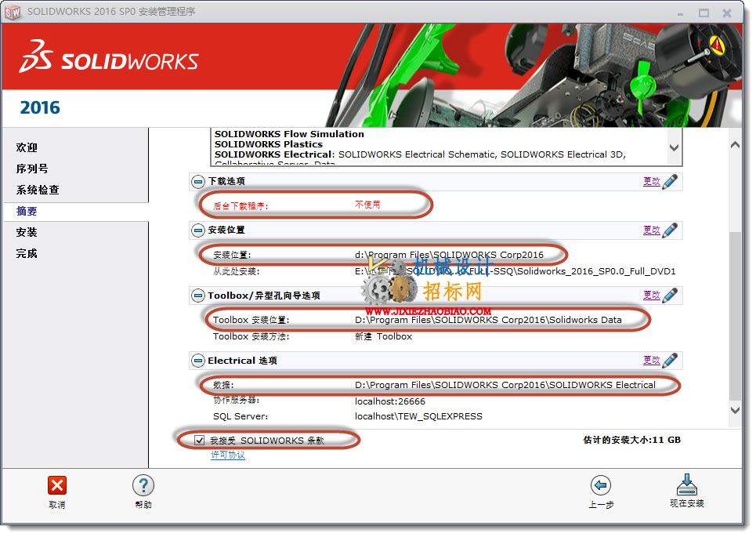Click pencil icon for Download Options
This screenshot has height=537, width=756.
point(670,181)
